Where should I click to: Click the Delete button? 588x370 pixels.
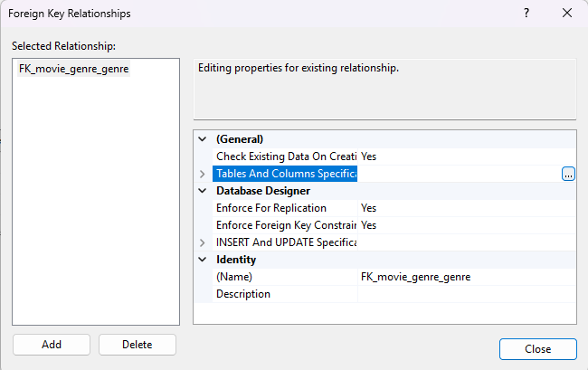[137, 345]
